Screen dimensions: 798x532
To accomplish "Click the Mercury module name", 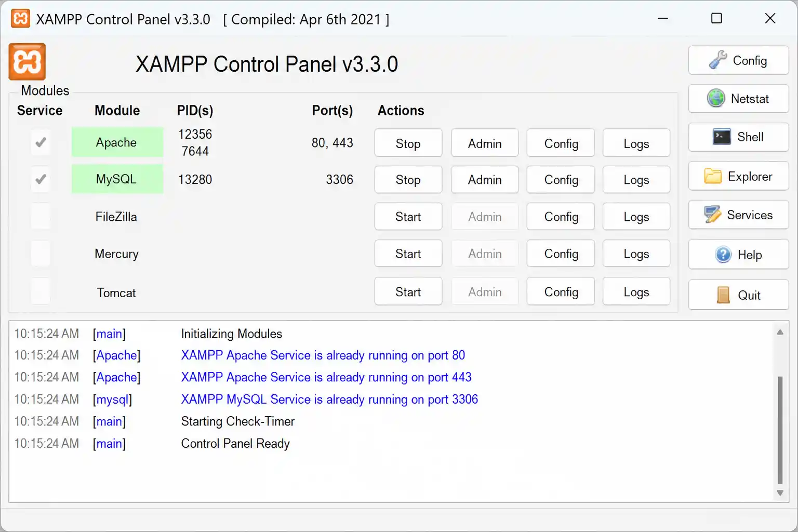I will (116, 254).
